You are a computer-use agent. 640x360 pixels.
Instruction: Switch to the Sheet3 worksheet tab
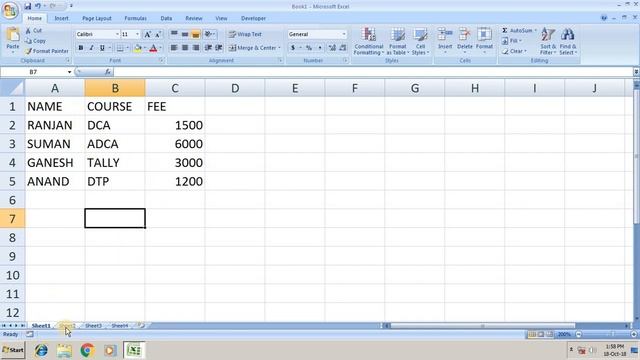[x=93, y=326]
